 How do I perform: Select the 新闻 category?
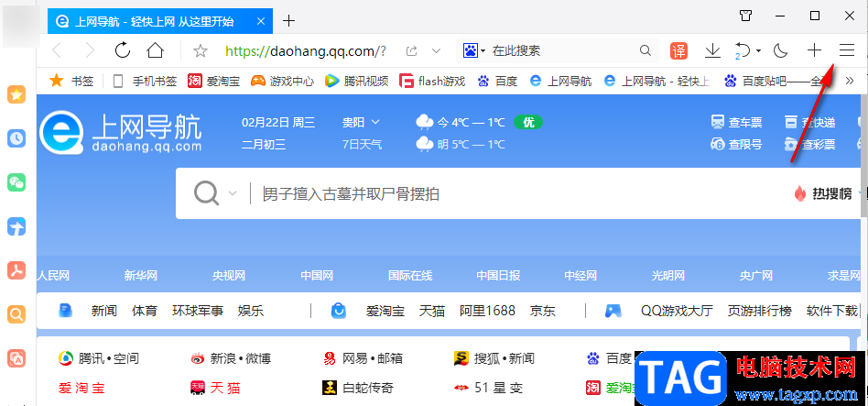103,311
